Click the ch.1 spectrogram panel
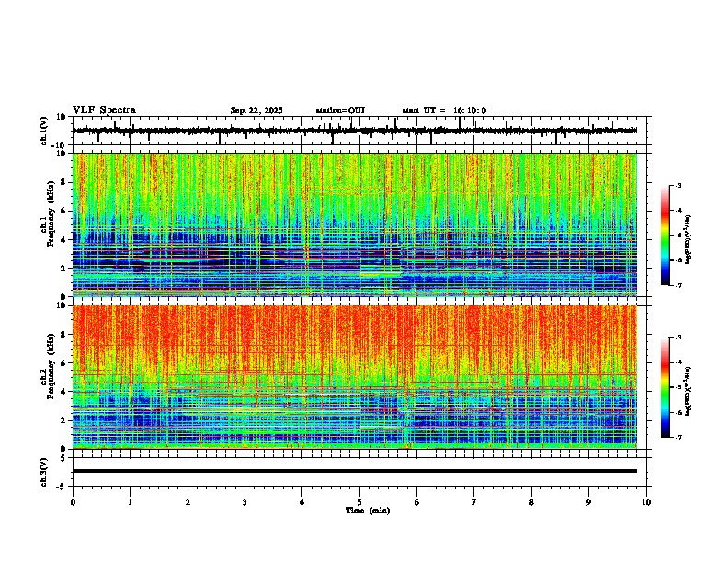Viewport: 728px width, 563px height. point(355,224)
